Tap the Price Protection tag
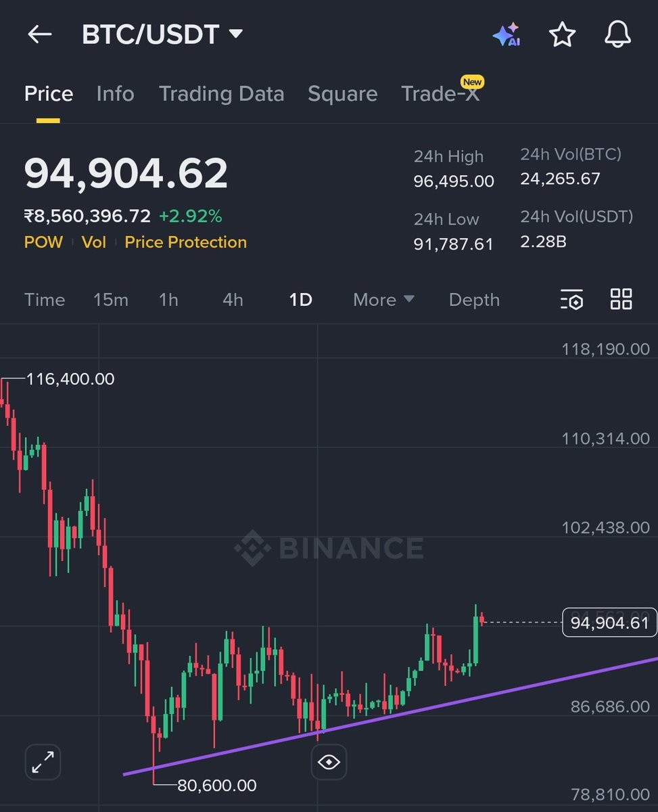 (185, 242)
